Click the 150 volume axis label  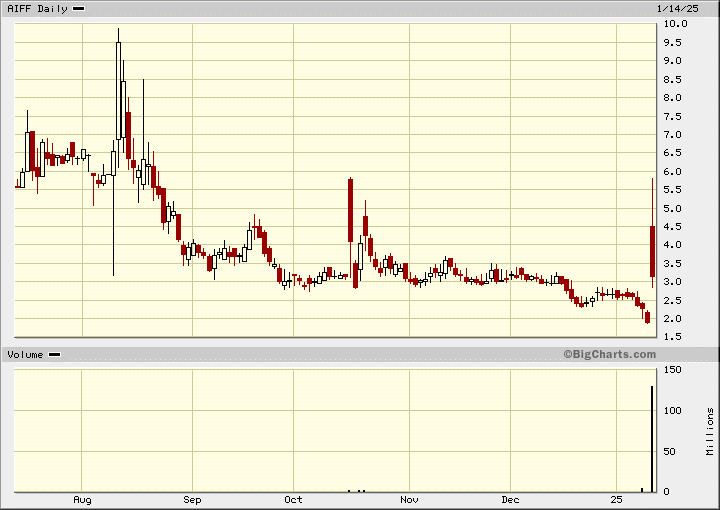tap(672, 370)
